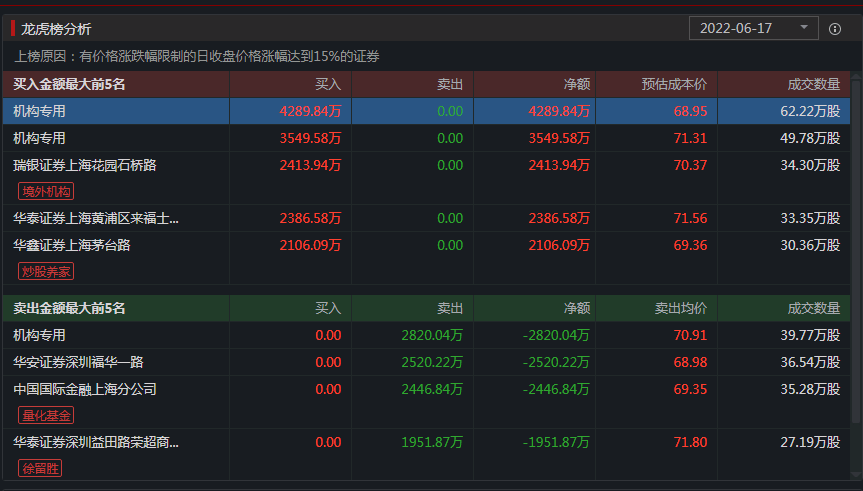Click the 境外机构 tag
863x491 pixels.
46,191
